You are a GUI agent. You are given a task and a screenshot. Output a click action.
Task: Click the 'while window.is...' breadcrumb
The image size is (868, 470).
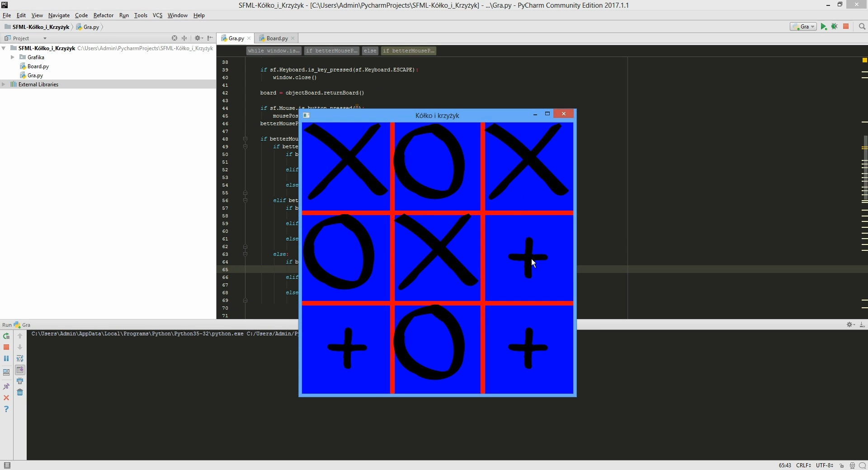[x=274, y=51]
